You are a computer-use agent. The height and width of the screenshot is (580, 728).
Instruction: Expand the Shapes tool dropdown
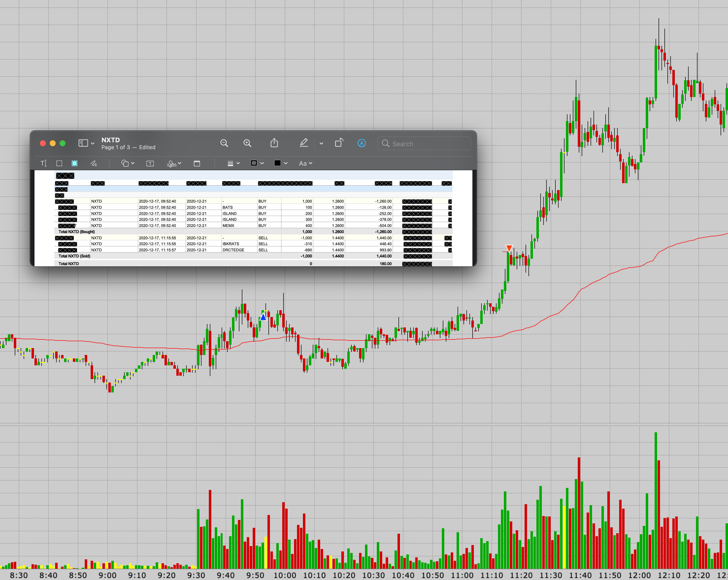coord(128,163)
